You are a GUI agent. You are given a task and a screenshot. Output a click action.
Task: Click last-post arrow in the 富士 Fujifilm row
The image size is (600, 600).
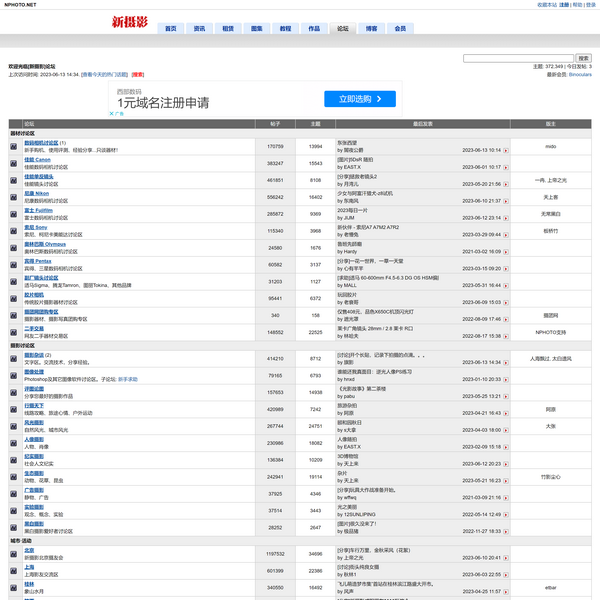point(506,217)
